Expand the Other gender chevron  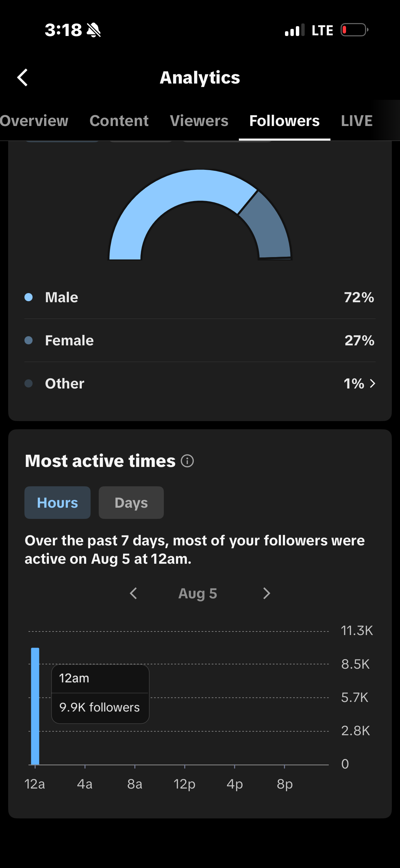point(373,383)
